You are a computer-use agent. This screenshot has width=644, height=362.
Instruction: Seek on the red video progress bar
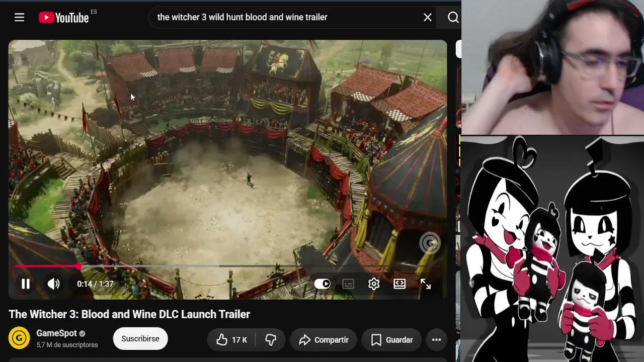click(226, 266)
